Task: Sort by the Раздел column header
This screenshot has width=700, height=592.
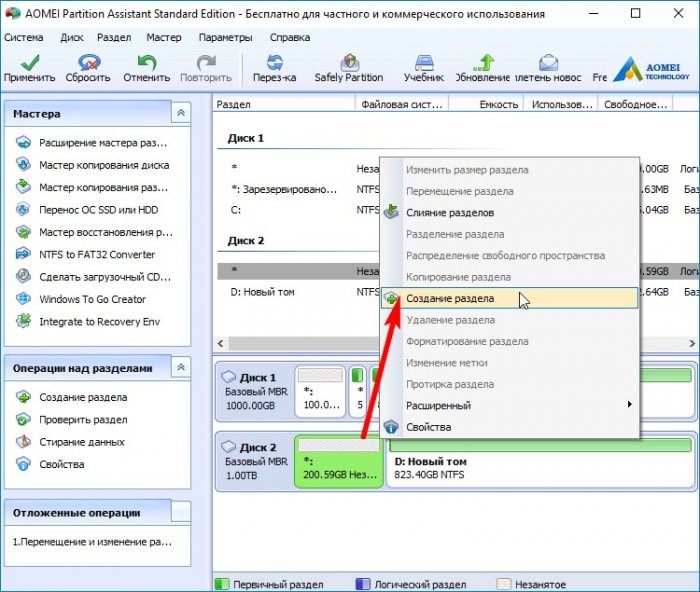Action: tap(284, 104)
